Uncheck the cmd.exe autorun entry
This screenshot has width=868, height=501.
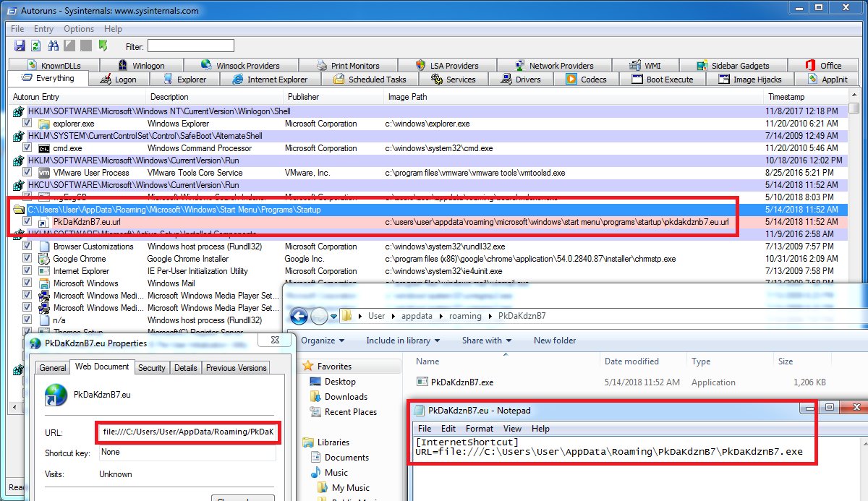click(x=27, y=148)
